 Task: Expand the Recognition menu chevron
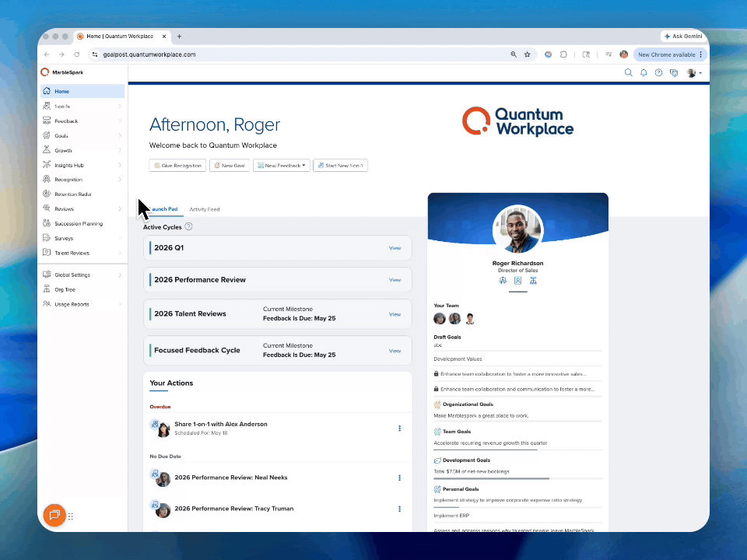coord(120,180)
